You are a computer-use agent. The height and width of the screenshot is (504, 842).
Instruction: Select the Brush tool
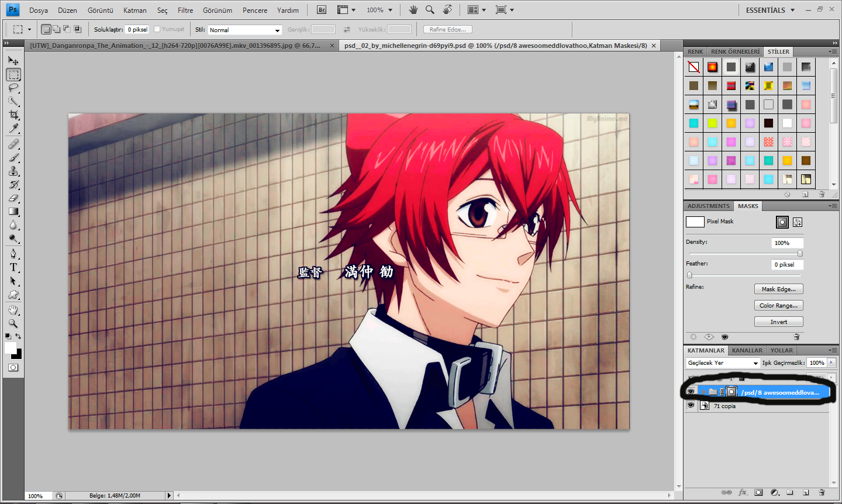pyautogui.click(x=13, y=157)
